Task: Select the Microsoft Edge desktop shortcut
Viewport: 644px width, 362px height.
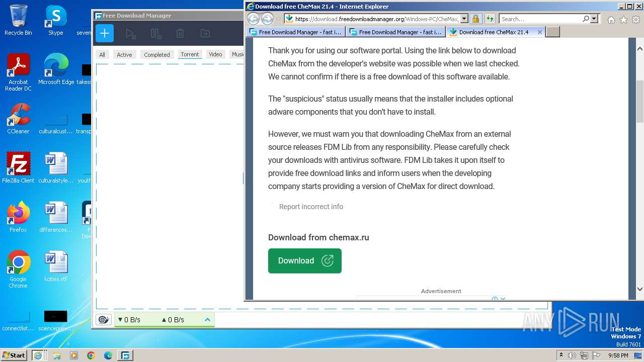Action: 56,69
